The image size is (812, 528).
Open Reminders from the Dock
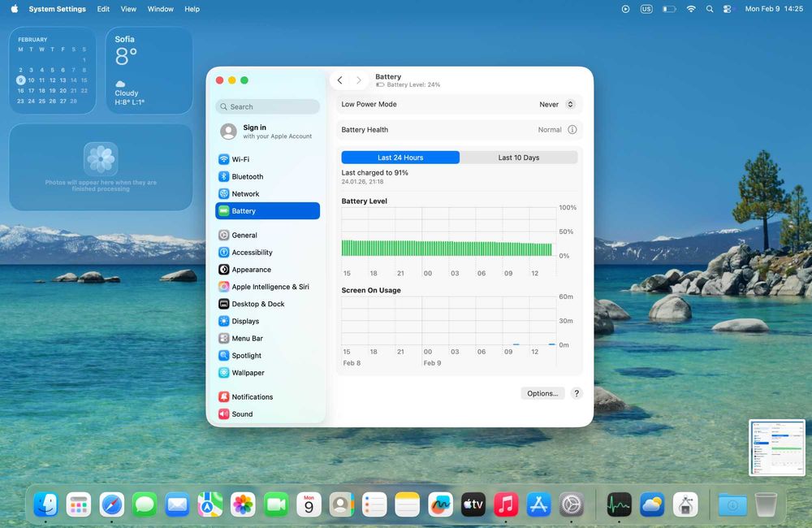pyautogui.click(x=374, y=504)
